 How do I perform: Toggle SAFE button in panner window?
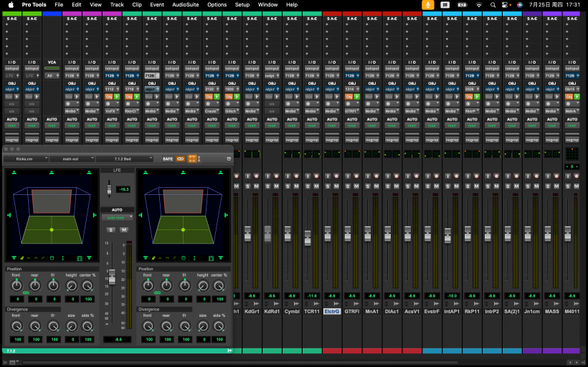(x=168, y=159)
